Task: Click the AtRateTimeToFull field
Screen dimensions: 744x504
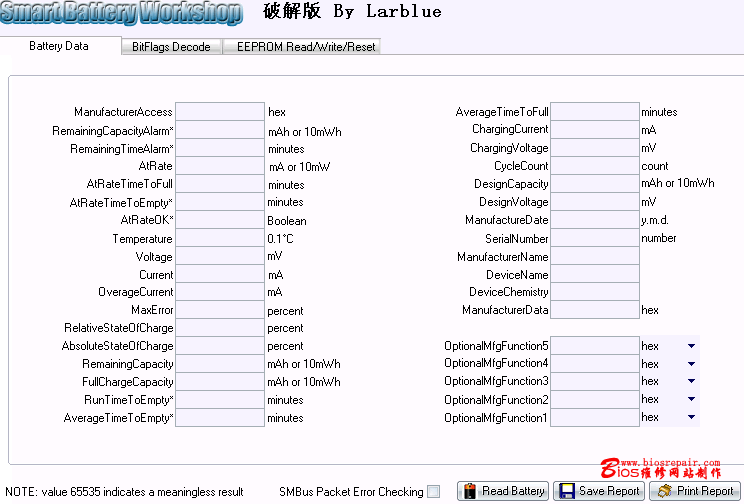Action: click(x=220, y=184)
